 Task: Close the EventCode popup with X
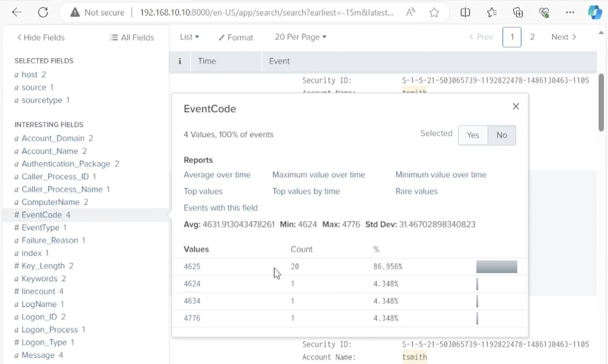[x=515, y=106]
